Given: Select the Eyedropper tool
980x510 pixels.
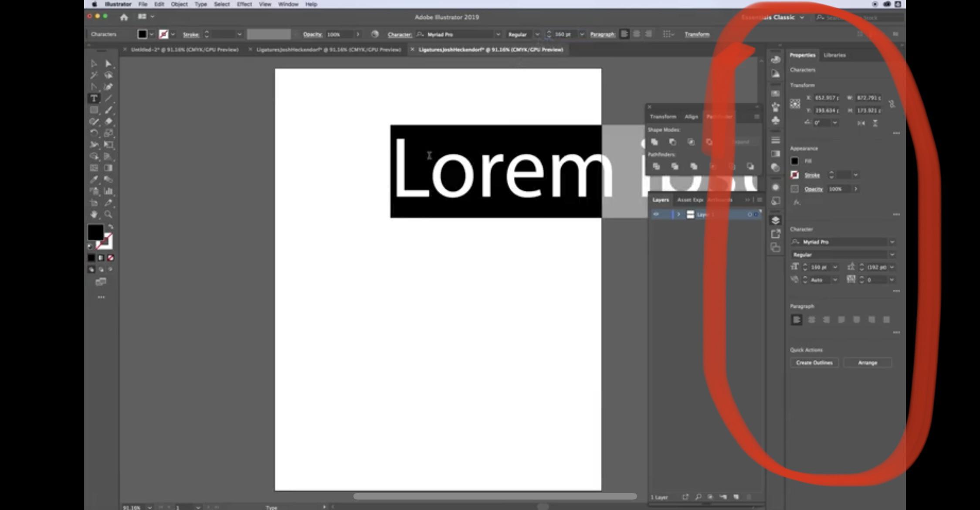Looking at the screenshot, I should pyautogui.click(x=94, y=180).
